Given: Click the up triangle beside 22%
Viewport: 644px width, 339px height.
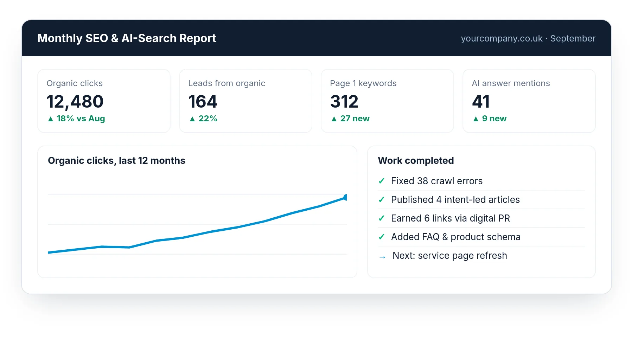Looking at the screenshot, I should click(192, 119).
